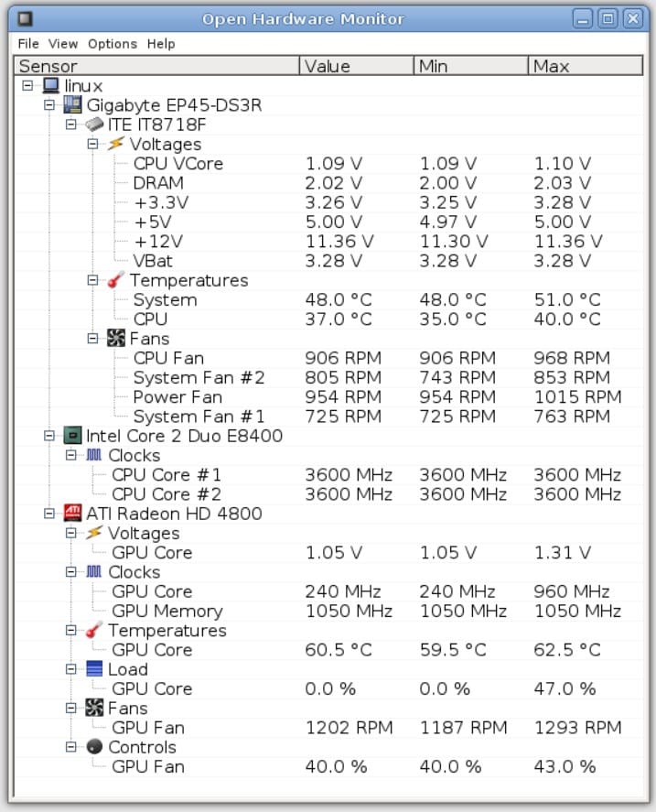Collapse the Gigabyte EP45-DS3R node
This screenshot has height=812, width=656.
(x=49, y=105)
